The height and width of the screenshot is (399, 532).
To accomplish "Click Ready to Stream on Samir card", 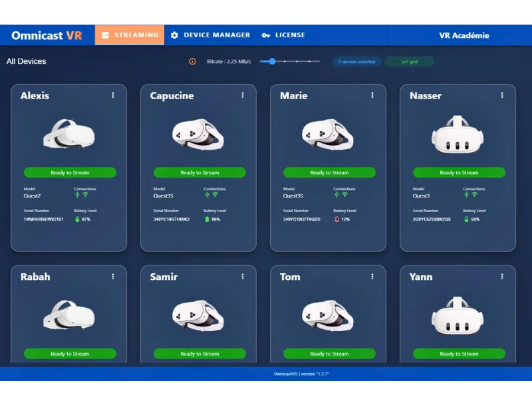I will (x=199, y=354).
